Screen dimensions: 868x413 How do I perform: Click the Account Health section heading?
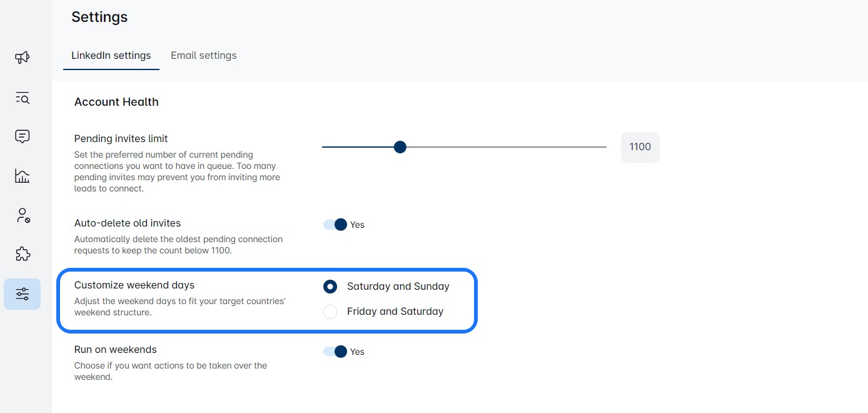[x=116, y=102]
